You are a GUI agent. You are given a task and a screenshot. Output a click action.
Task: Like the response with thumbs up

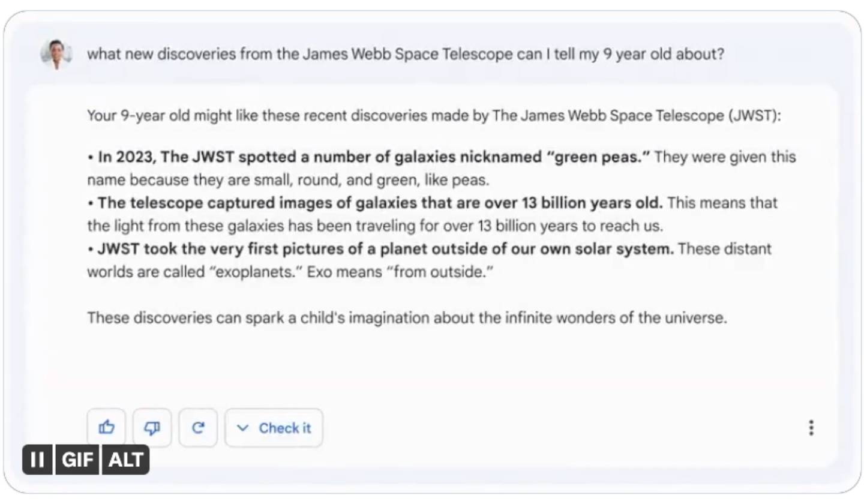(x=106, y=428)
